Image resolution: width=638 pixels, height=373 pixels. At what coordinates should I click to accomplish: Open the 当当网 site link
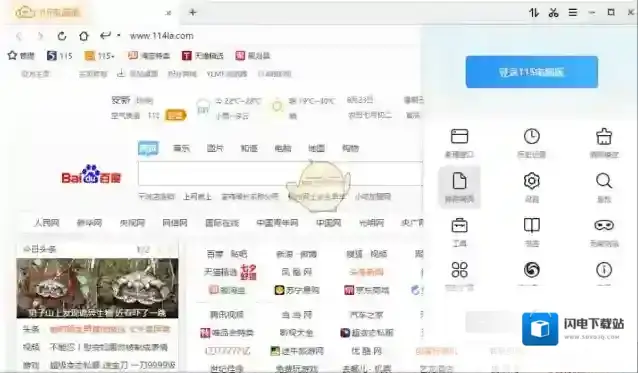(x=297, y=314)
